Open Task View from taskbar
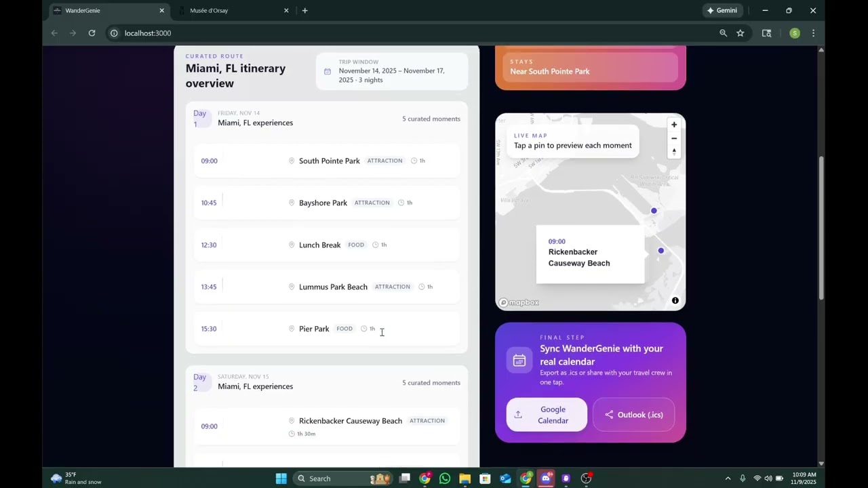 405,479
